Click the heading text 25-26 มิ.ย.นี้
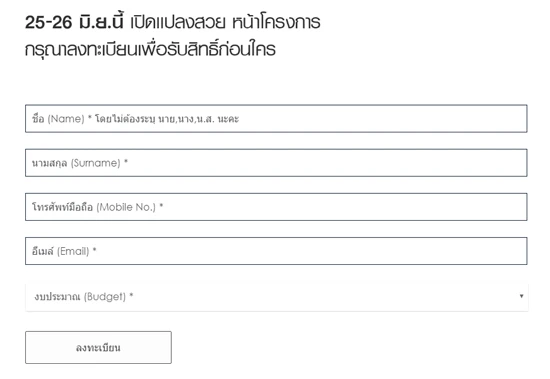Image resolution: width=550 pixels, height=379 pixels. pyautogui.click(x=74, y=22)
